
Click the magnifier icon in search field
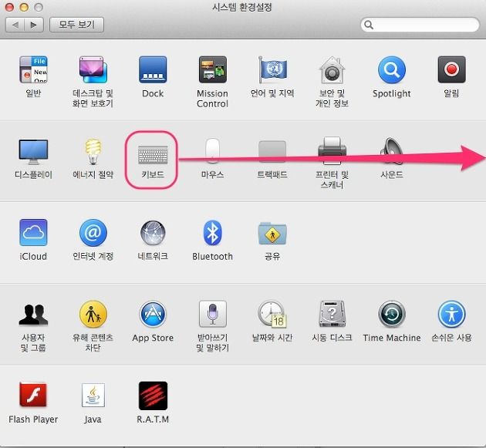(x=369, y=25)
